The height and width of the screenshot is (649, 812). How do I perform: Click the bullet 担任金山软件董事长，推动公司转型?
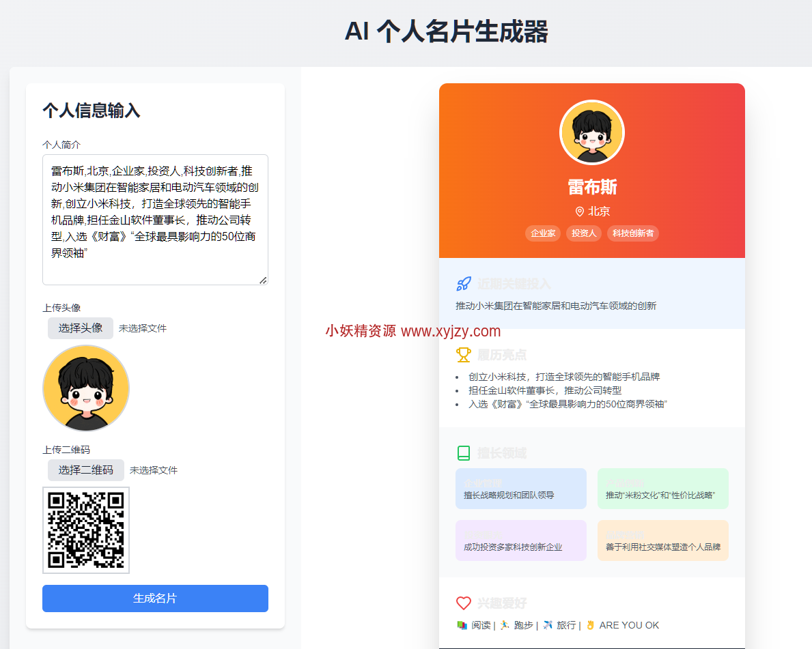(545, 391)
